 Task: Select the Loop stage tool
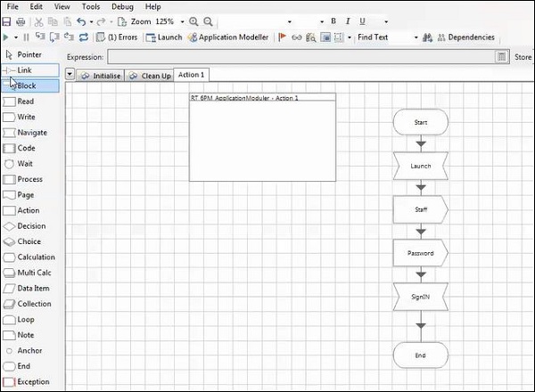click(26, 320)
